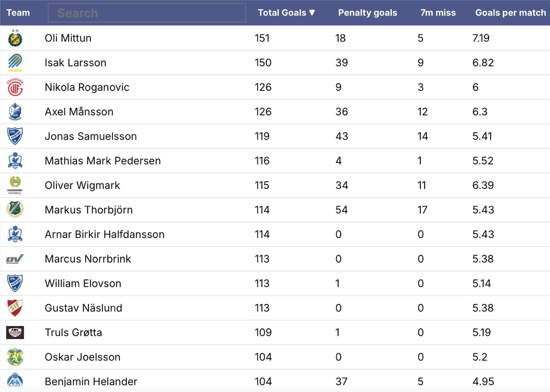Click team logo beside Oli Mittun
Screen dimensions: 550x392
tap(15, 38)
